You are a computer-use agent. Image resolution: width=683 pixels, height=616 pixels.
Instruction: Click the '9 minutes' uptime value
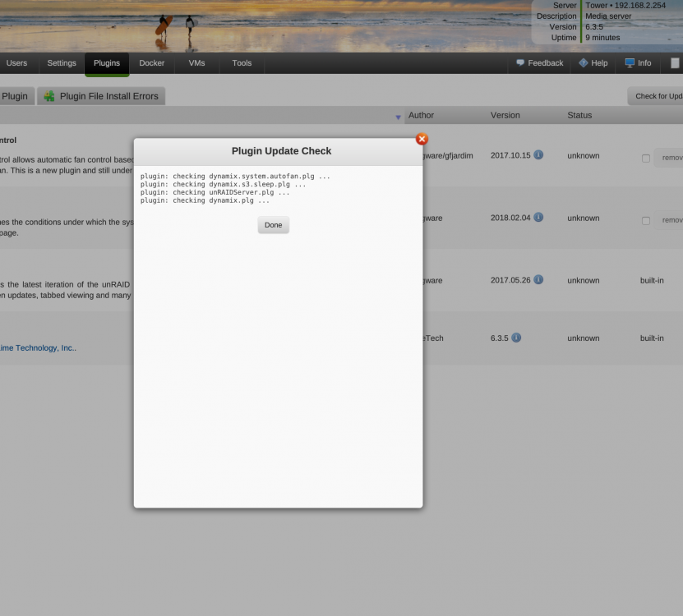602,38
